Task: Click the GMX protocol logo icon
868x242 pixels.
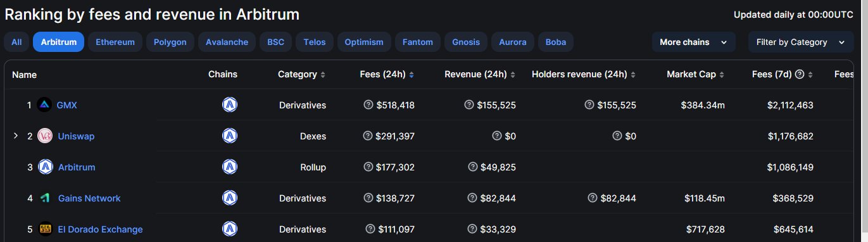Action: [x=44, y=105]
